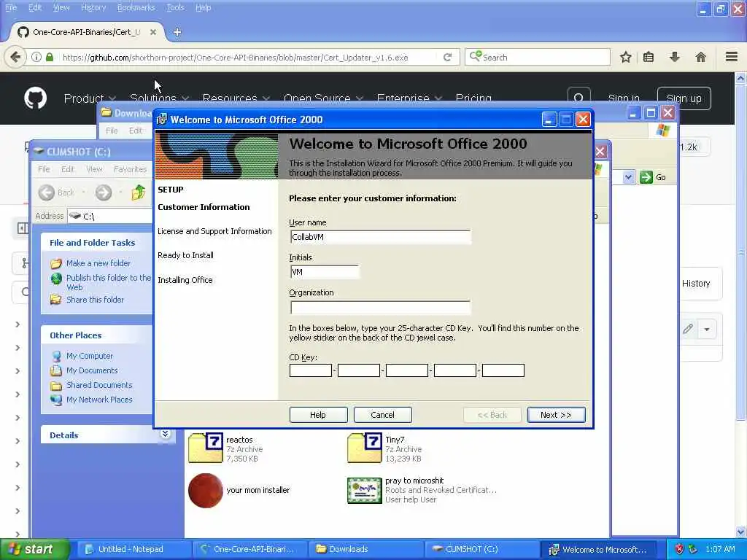Select the Tiny7 7z archive icon
Screen dimensions: 747x560
pyautogui.click(x=365, y=448)
